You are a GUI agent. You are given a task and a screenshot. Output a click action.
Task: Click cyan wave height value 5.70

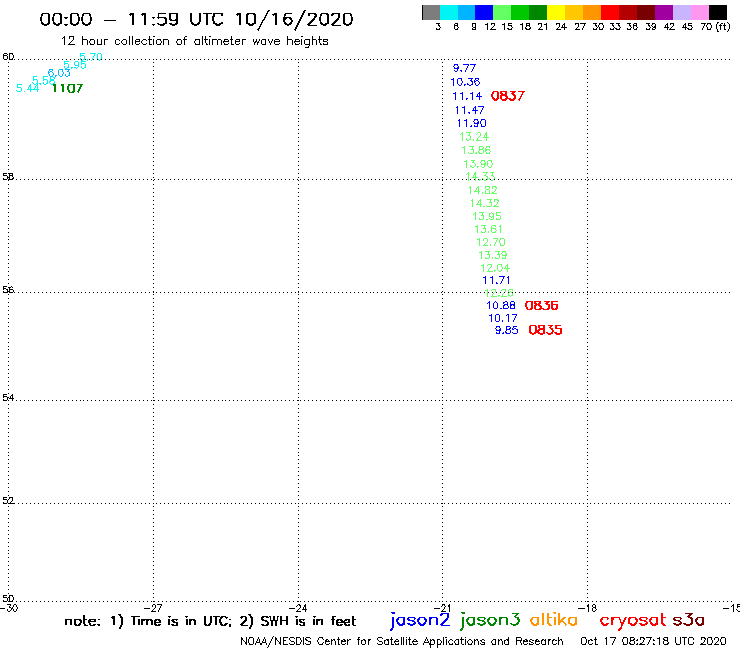tap(91, 57)
